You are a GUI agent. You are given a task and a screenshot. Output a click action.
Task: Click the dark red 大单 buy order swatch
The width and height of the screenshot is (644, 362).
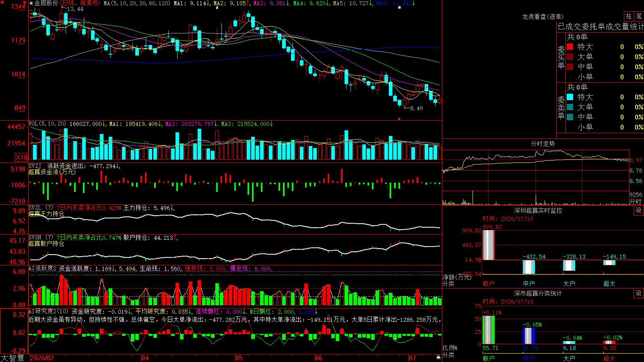pos(570,57)
